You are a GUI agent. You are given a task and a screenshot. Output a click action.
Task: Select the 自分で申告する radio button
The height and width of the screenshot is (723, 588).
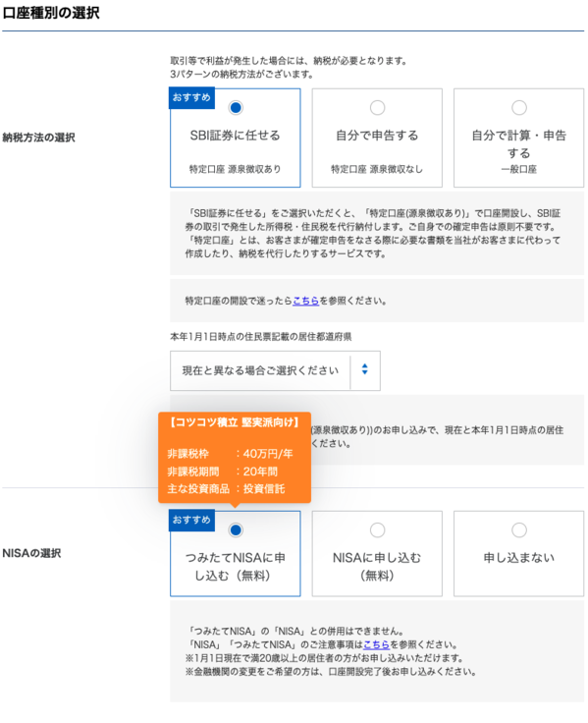(x=377, y=108)
